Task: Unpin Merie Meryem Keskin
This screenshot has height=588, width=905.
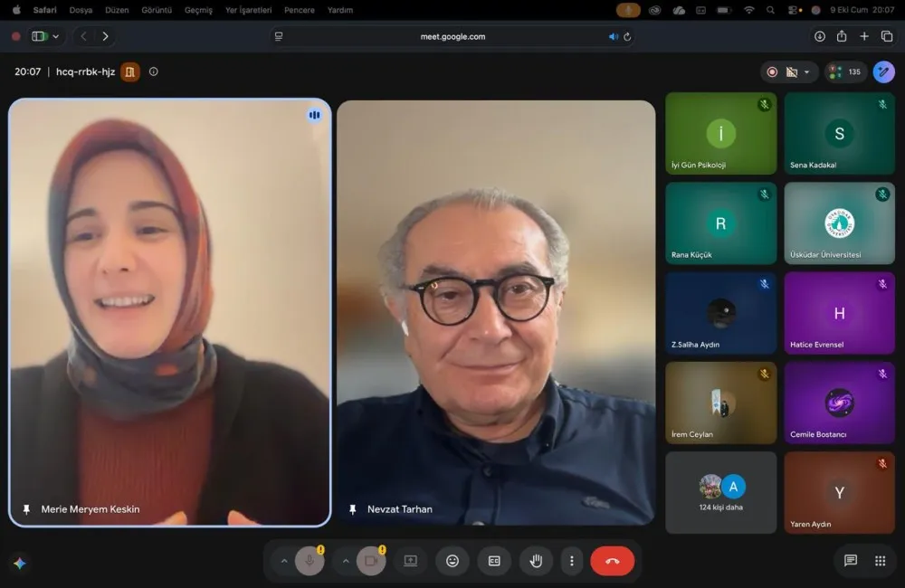Action: (26, 509)
